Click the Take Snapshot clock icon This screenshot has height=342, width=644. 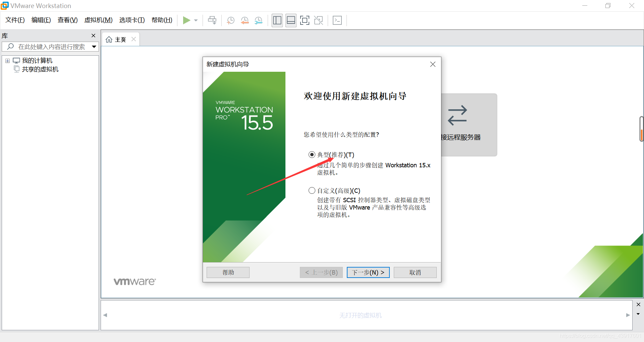tap(231, 20)
